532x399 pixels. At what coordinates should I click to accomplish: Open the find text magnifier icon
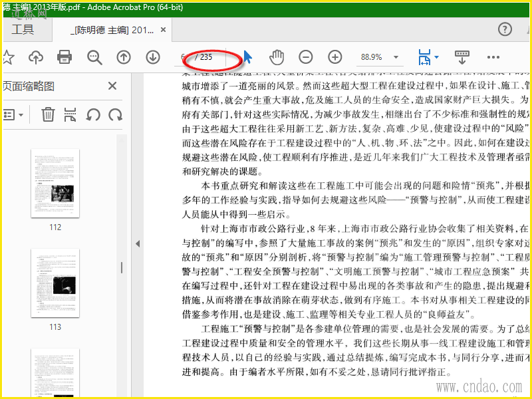pyautogui.click(x=94, y=57)
